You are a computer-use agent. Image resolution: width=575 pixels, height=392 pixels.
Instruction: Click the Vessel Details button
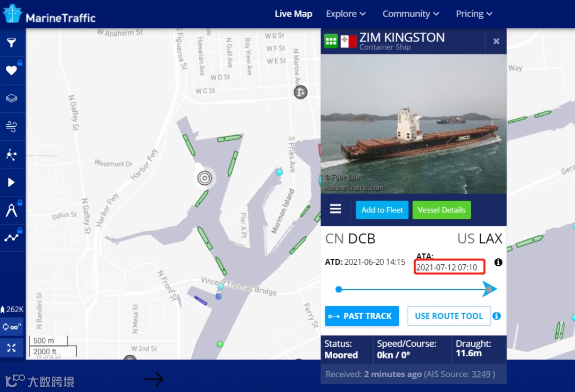(441, 210)
